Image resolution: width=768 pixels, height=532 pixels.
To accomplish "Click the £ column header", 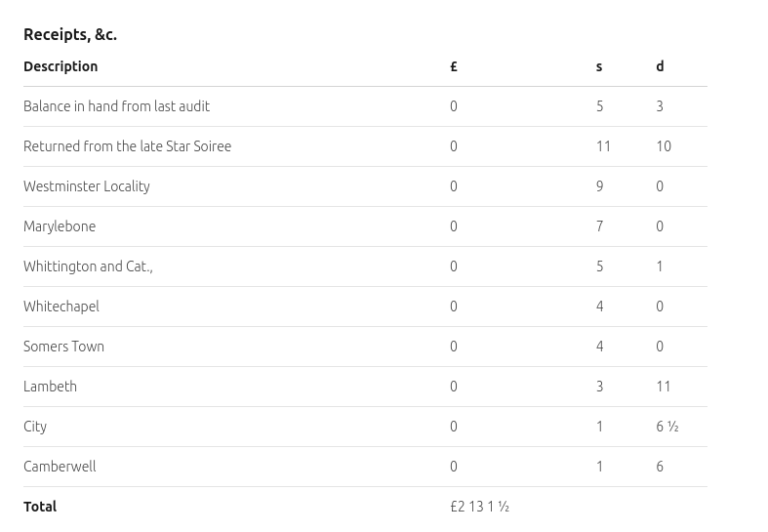I will (x=454, y=66).
